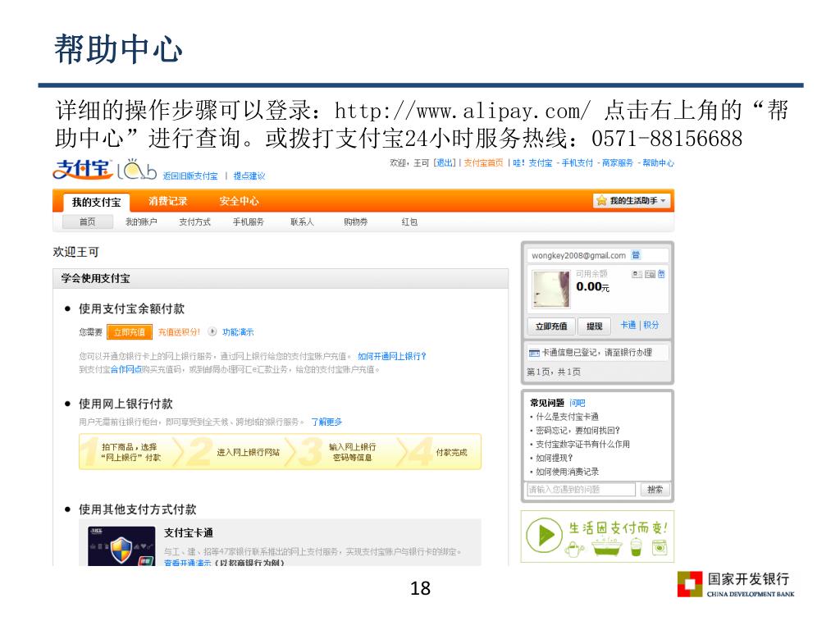Viewport: 840px width, 630px height.
Task: Open the 帮助中心 link at top right
Action: pos(658,163)
